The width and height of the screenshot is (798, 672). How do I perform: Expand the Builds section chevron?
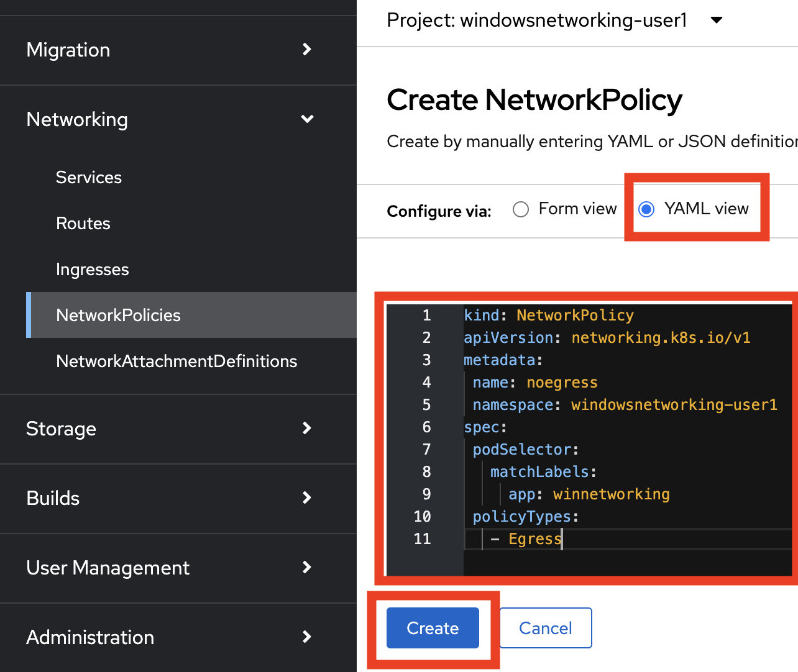coord(306,497)
